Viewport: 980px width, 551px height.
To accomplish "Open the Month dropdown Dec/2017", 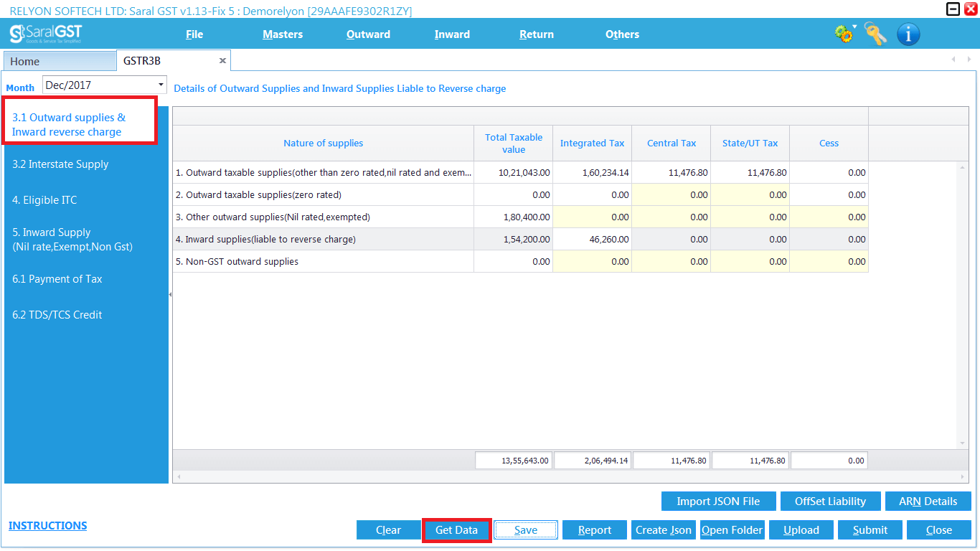I will pyautogui.click(x=105, y=85).
